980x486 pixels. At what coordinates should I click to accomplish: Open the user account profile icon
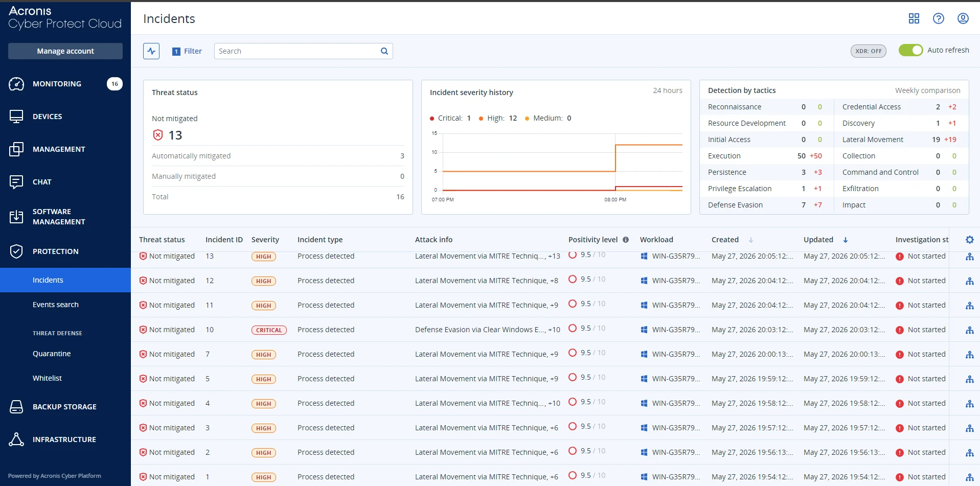click(x=963, y=18)
